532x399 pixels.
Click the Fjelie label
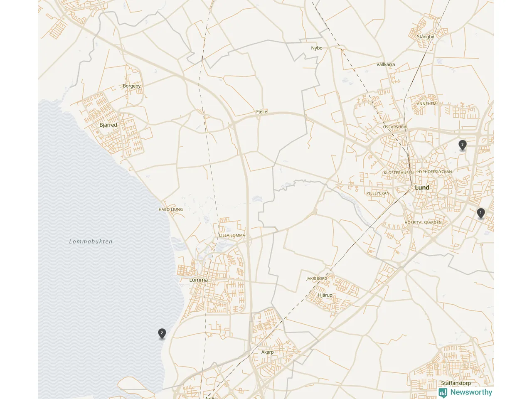point(262,112)
